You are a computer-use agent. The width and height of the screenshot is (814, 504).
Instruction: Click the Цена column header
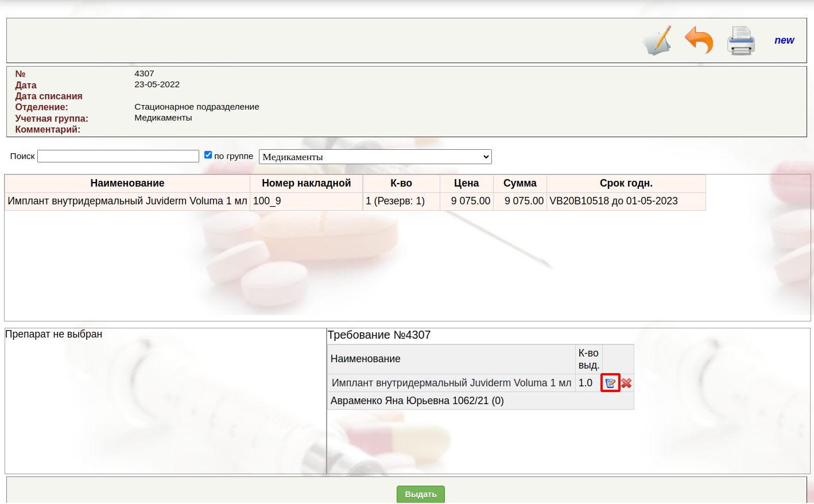point(466,183)
